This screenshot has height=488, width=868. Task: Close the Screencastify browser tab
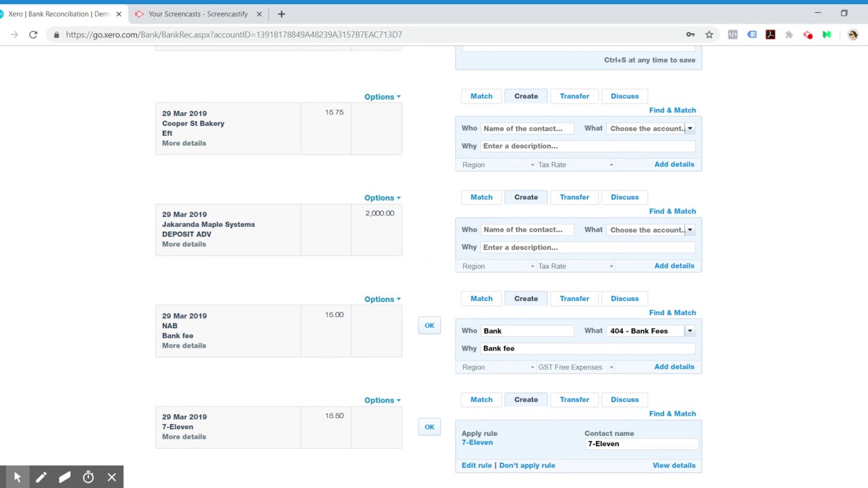pos(259,14)
